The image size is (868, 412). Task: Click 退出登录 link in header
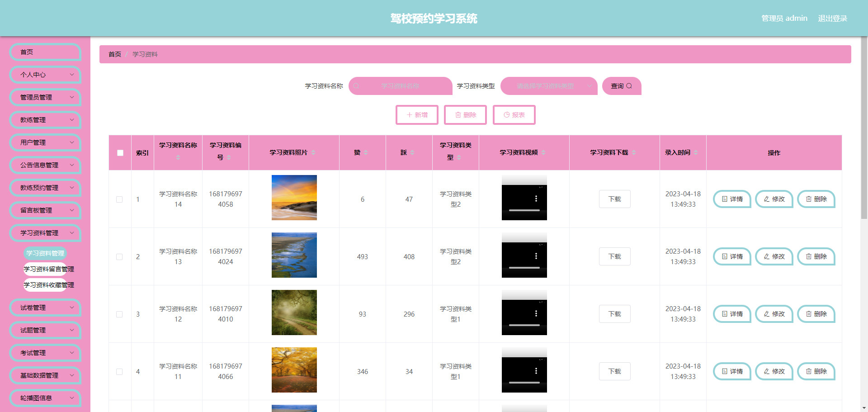[832, 19]
